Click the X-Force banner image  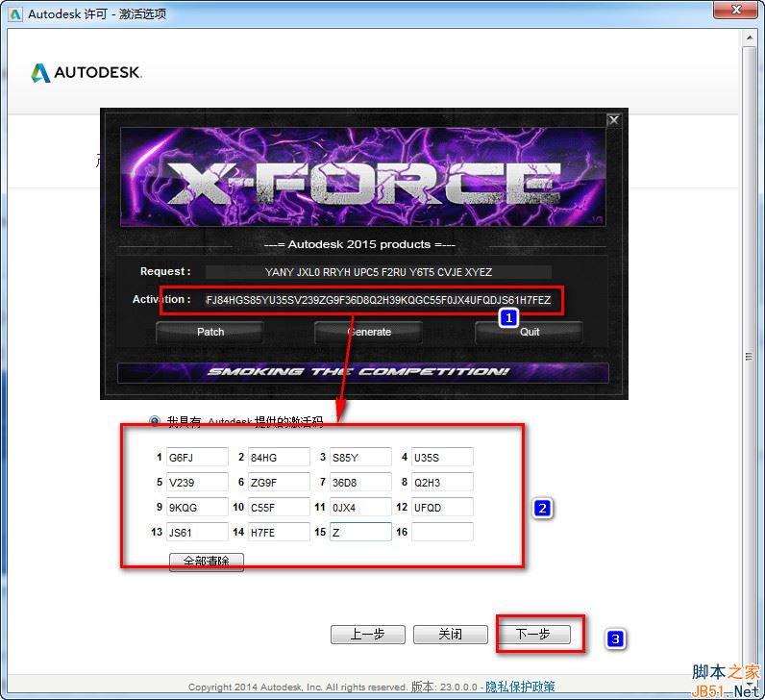[363, 177]
